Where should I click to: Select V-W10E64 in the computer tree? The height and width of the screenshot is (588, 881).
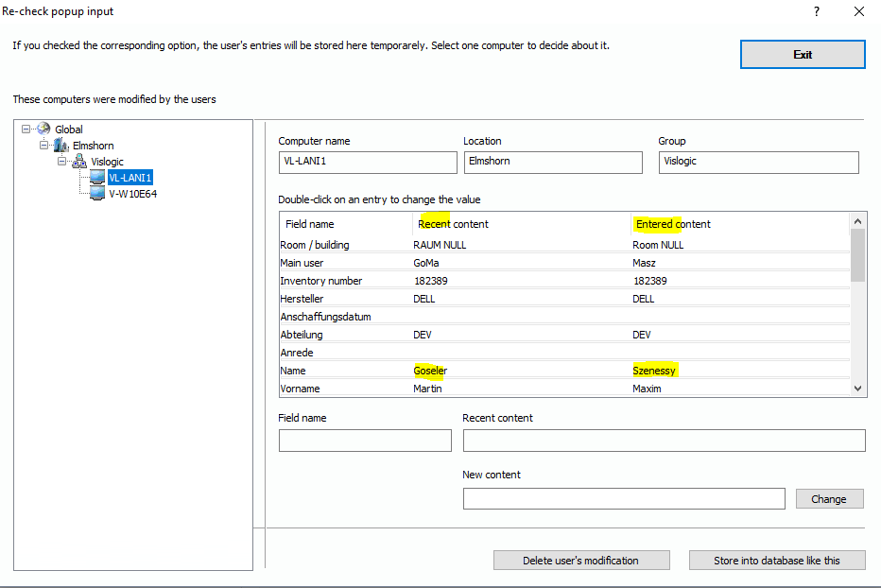pyautogui.click(x=131, y=194)
